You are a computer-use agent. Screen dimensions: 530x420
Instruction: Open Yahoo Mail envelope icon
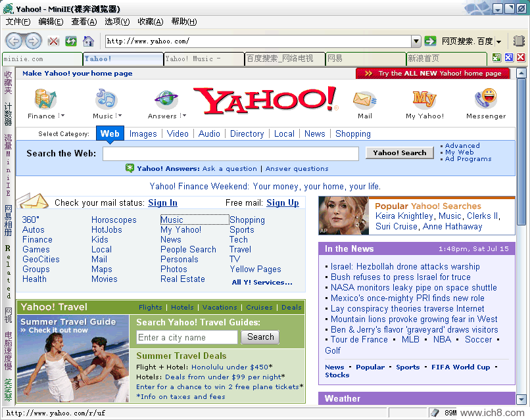pos(365,100)
